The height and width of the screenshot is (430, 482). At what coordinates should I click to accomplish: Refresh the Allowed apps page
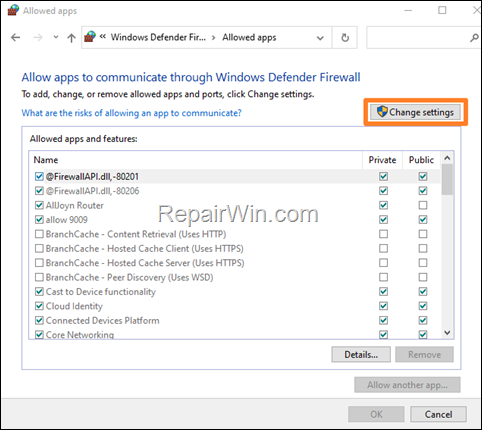pos(345,38)
